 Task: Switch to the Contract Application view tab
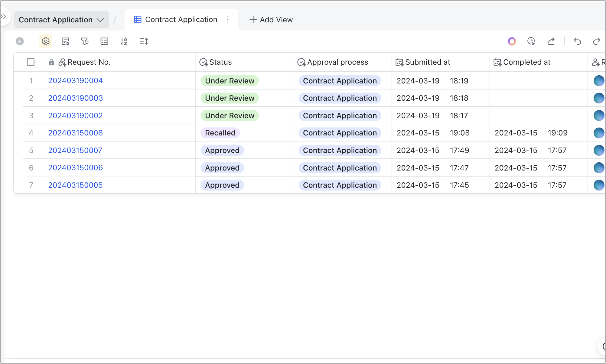(181, 19)
